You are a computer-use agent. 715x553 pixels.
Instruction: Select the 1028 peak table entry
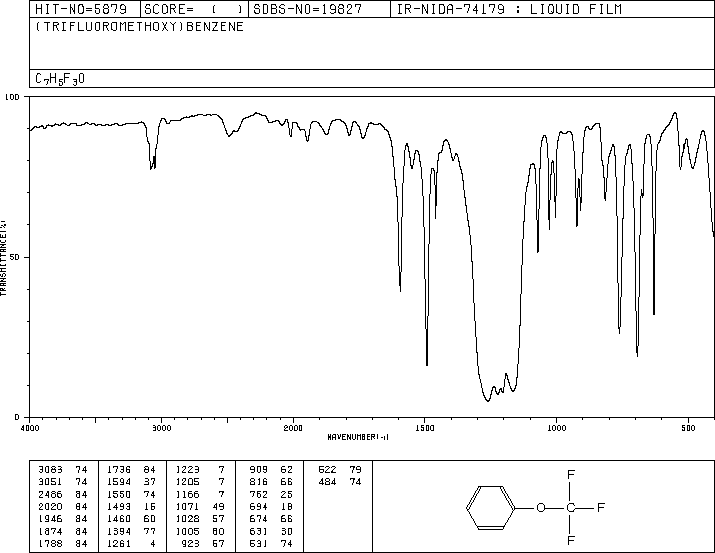pyautogui.click(x=200, y=519)
